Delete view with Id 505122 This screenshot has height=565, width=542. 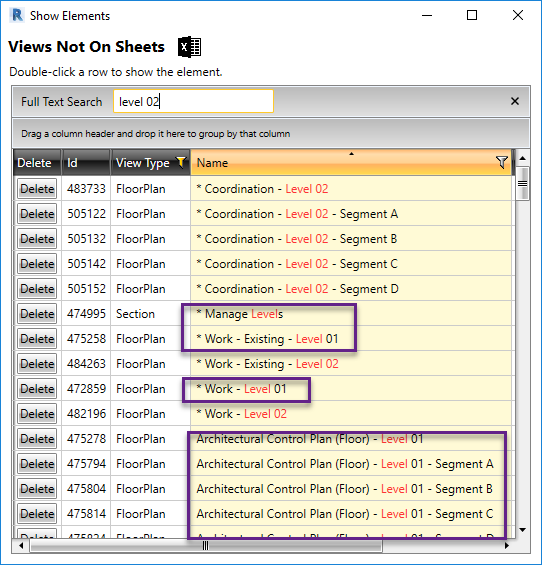pyautogui.click(x=37, y=214)
